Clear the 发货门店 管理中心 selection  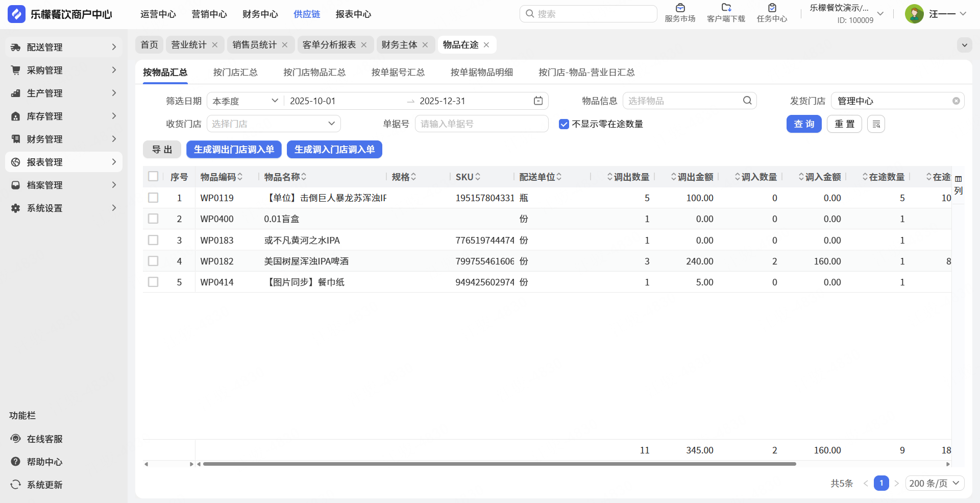(956, 101)
